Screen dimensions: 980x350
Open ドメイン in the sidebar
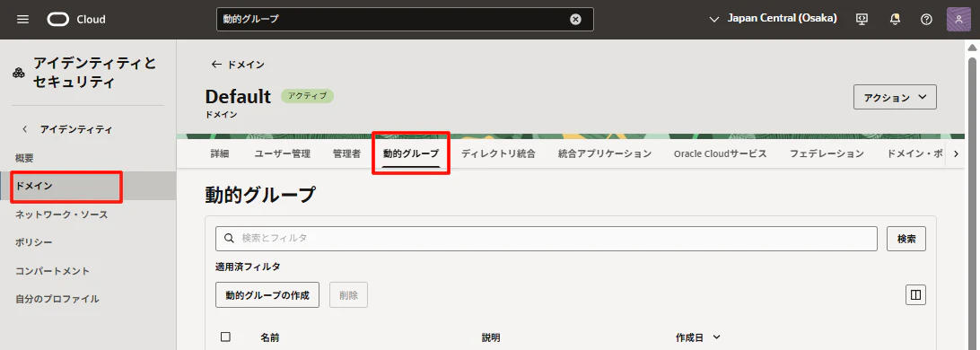pos(88,187)
